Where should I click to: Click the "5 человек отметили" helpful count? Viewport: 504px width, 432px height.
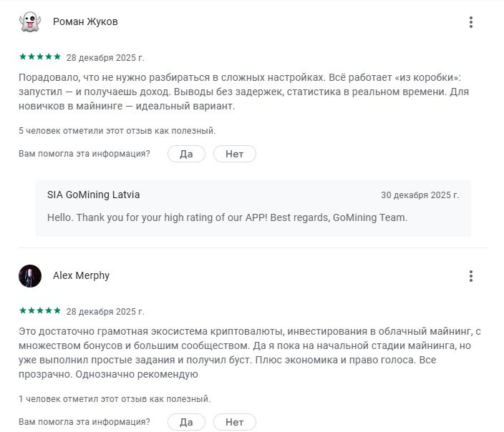point(117,131)
